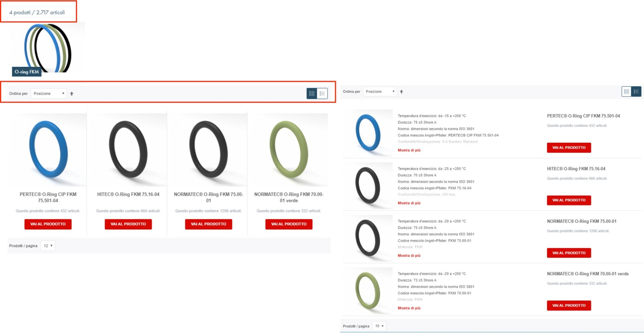Open PERTEC O-Ring CIP FKM grid title
644x333 pixels.
tap(48, 197)
